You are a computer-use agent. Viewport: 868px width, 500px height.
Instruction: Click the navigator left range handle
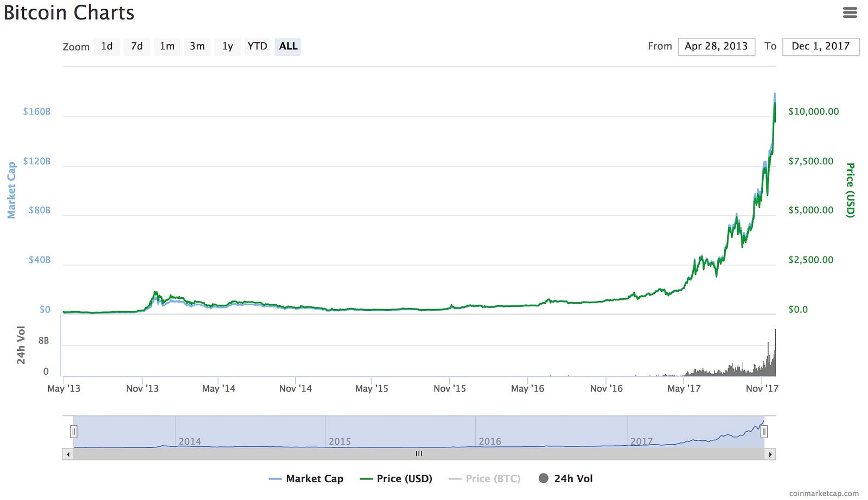[x=74, y=432]
